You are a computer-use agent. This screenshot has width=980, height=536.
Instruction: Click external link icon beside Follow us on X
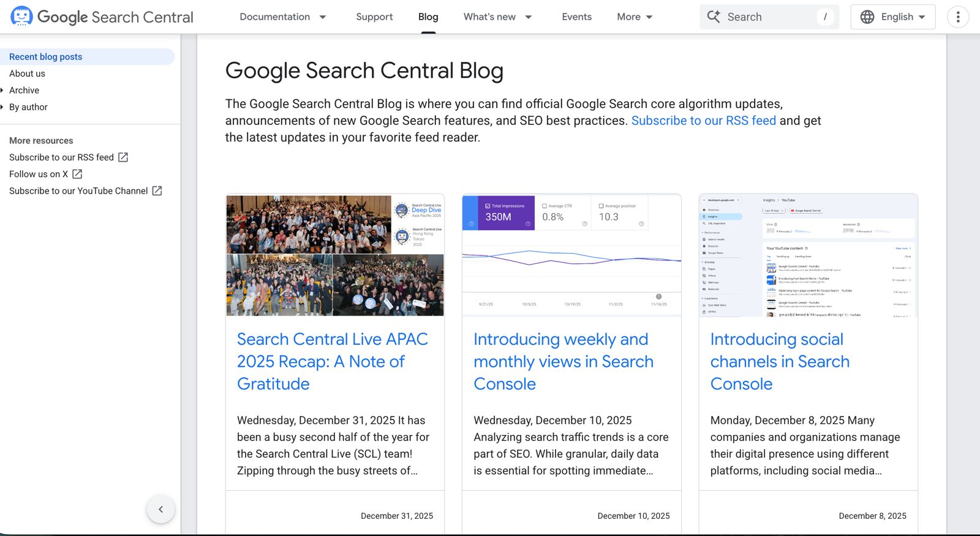tap(76, 174)
